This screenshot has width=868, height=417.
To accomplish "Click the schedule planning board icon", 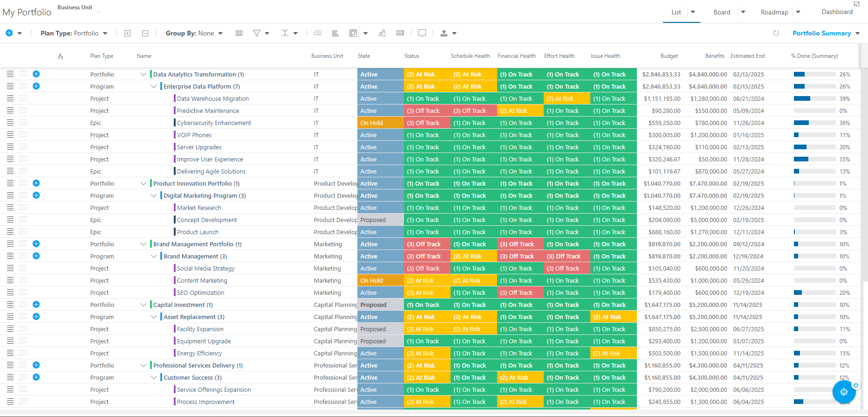I will coord(353,33).
